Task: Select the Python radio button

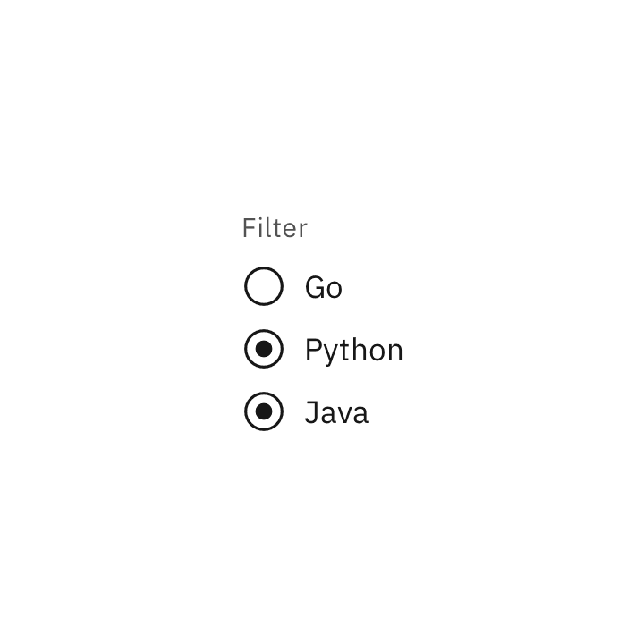Action: [264, 350]
